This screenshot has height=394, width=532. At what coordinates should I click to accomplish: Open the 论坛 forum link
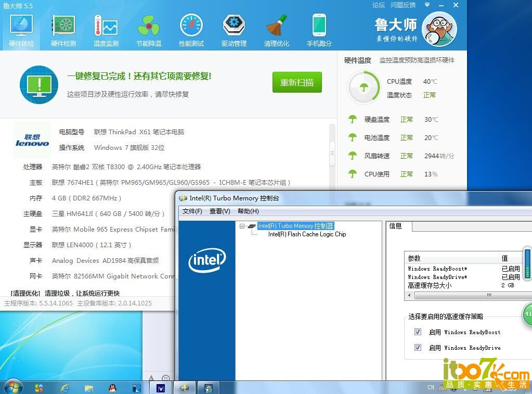[379, 5]
